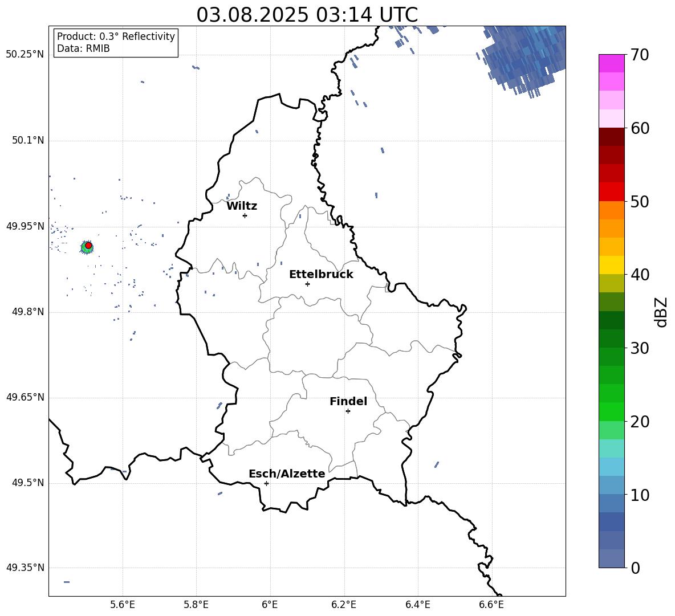Click the cross marker below Wiltz

[245, 215]
